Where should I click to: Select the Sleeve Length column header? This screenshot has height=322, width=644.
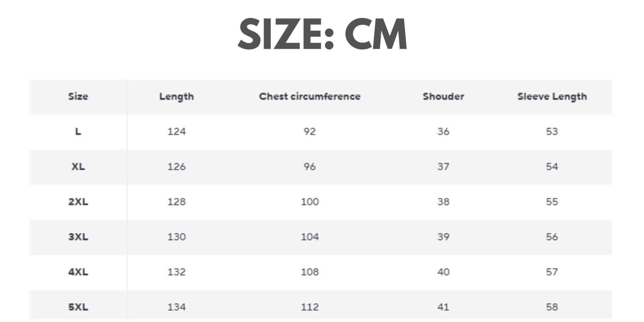point(552,97)
